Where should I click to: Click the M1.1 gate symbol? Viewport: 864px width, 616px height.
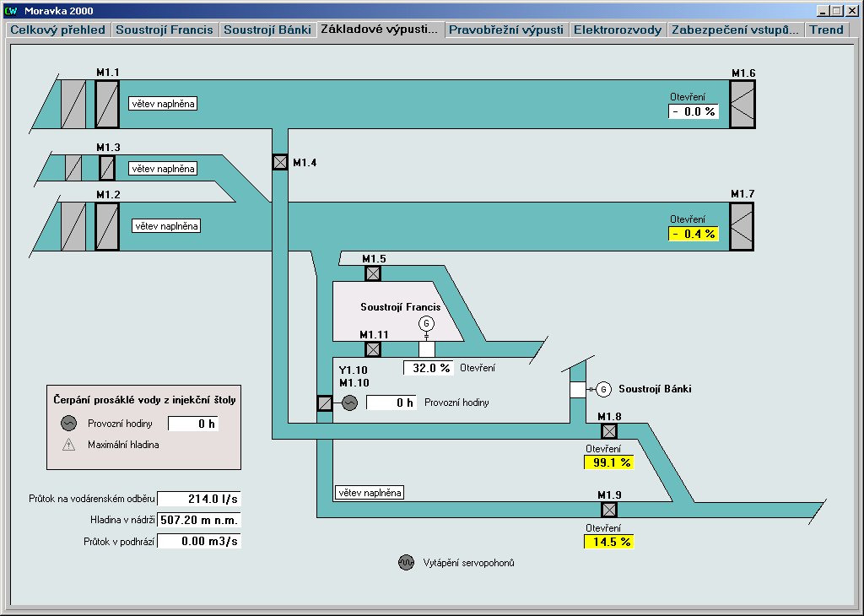coord(107,105)
